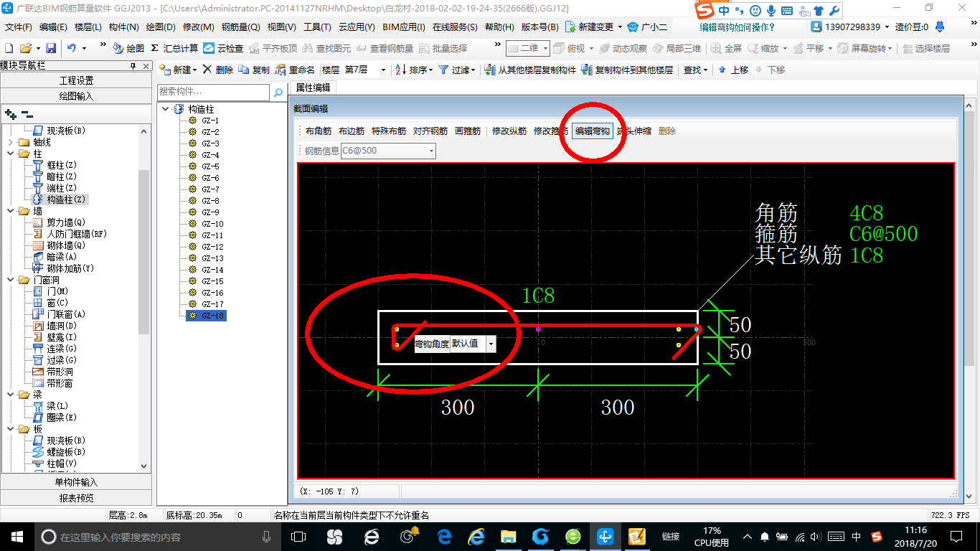Select 剪力墙(Q) component type
980x551 pixels.
point(65,222)
